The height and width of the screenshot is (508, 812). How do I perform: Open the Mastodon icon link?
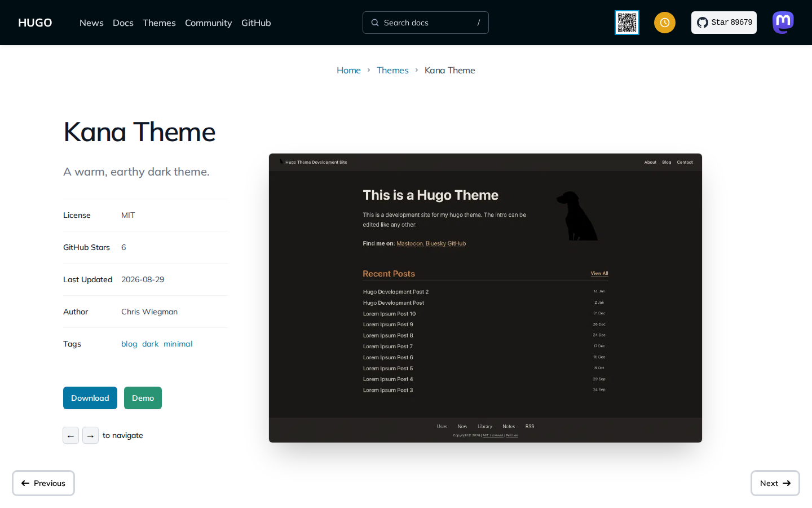point(783,23)
